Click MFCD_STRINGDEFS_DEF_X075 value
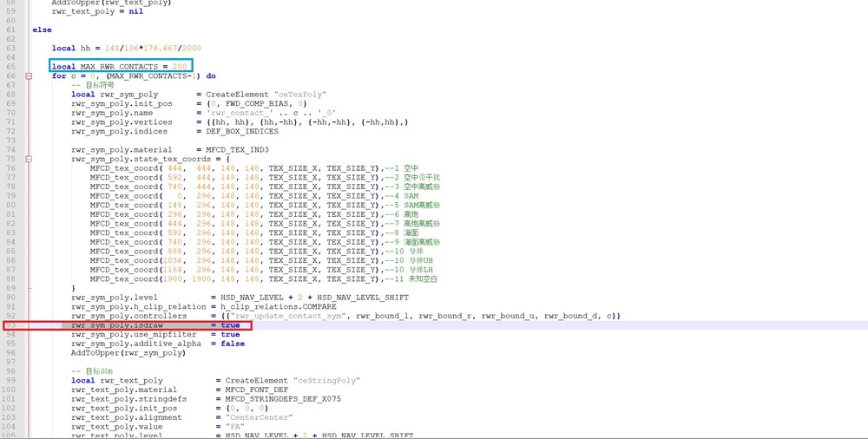 coord(283,398)
